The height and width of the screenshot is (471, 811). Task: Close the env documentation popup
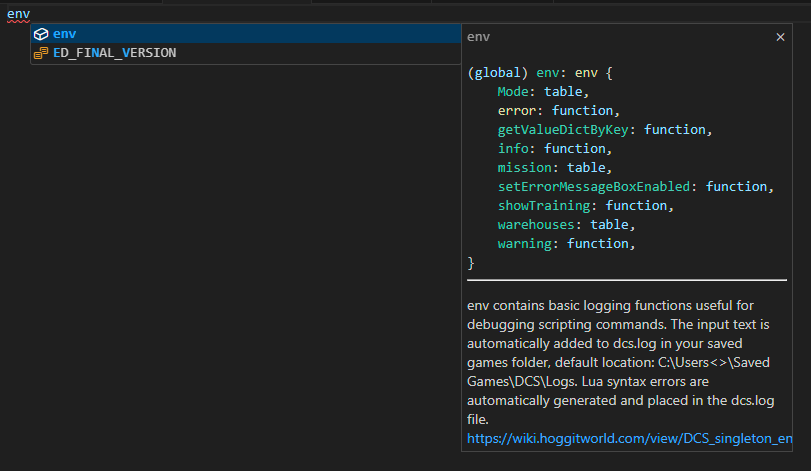click(780, 37)
